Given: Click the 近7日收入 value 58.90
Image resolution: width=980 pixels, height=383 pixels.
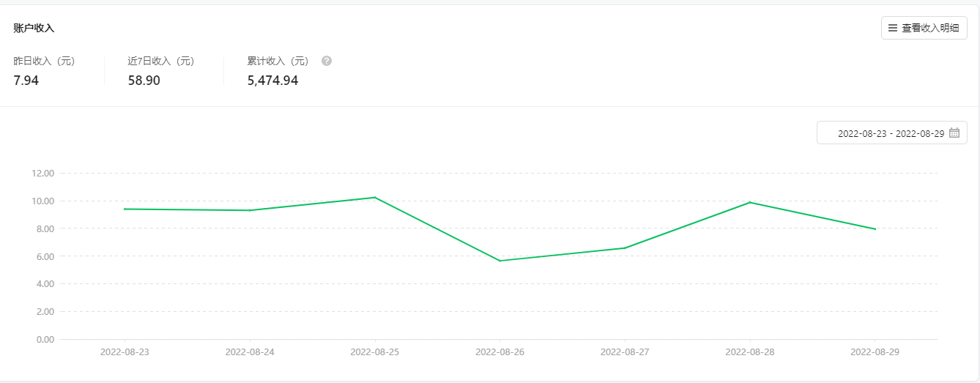Looking at the screenshot, I should 144,81.
